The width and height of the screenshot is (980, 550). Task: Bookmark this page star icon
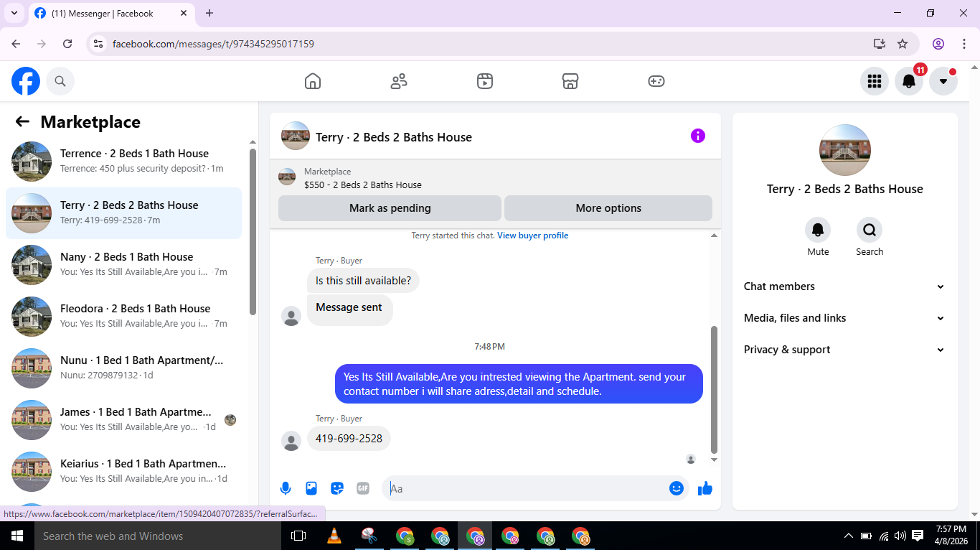tap(903, 44)
